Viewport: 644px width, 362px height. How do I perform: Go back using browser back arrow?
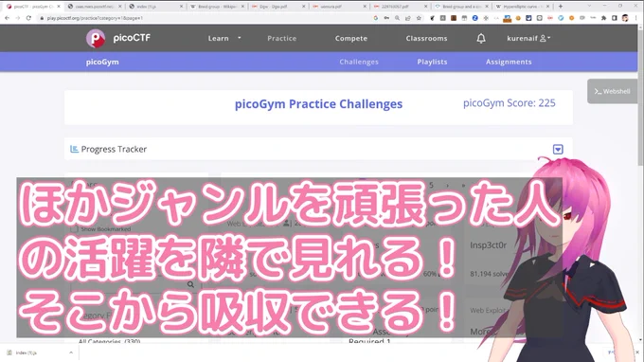(x=7, y=18)
